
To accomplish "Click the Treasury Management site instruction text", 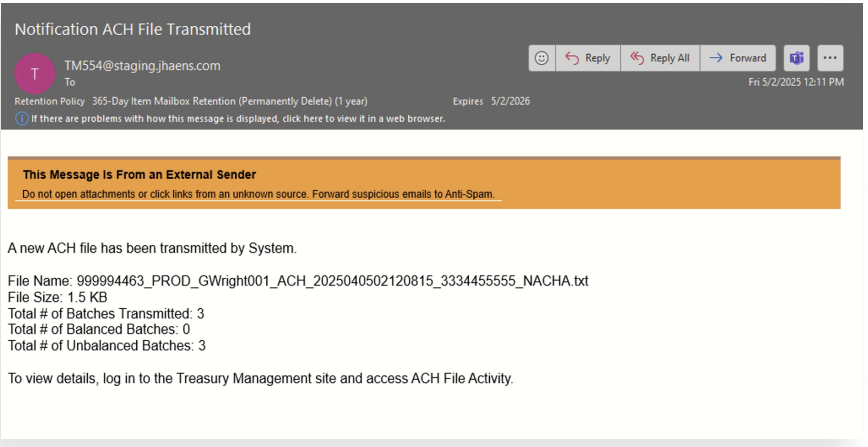I will (260, 378).
